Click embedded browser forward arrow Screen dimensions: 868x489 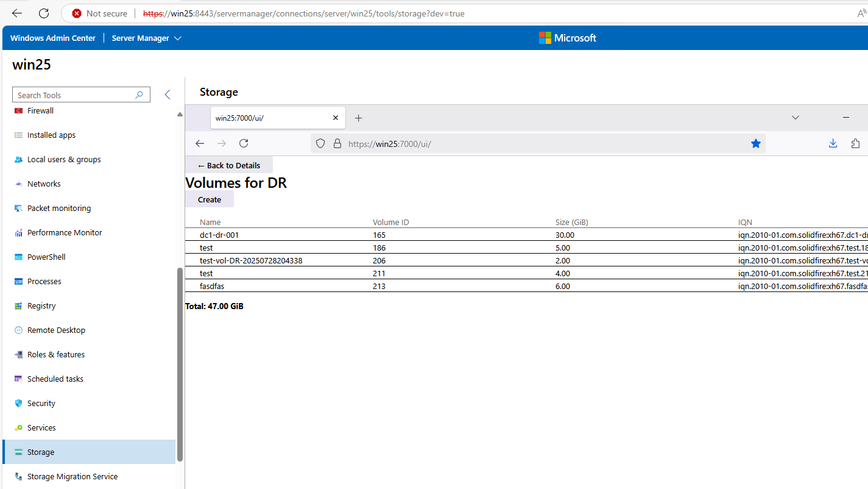click(222, 143)
